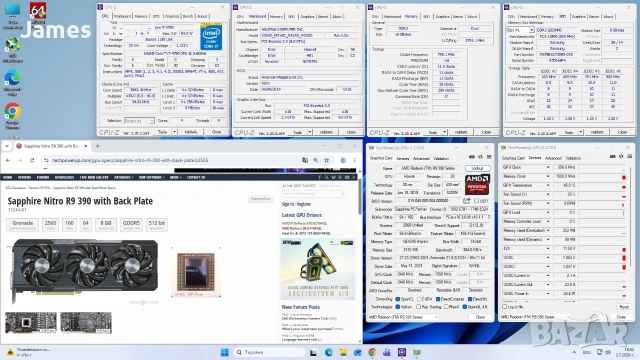640x360 pixels.
Task: Open GPU selector dropdown in GPU-Z Sensors window
Action: (x=535, y=317)
